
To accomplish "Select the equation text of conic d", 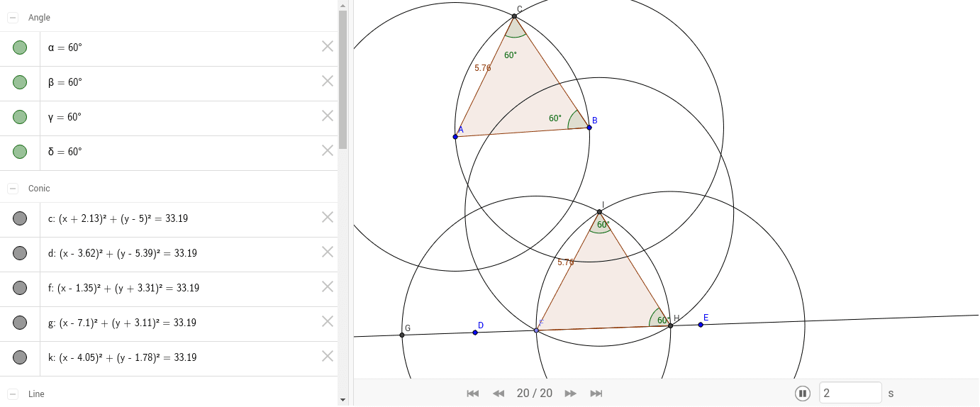I will point(123,253).
